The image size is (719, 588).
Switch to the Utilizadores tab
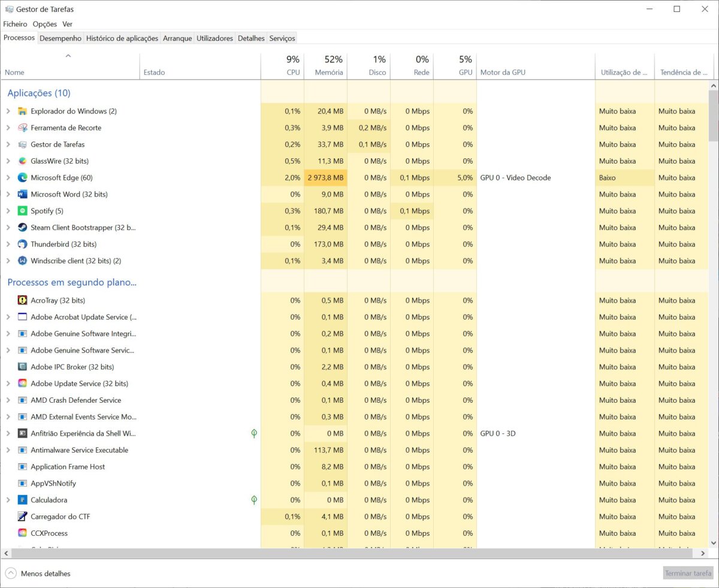tap(215, 38)
